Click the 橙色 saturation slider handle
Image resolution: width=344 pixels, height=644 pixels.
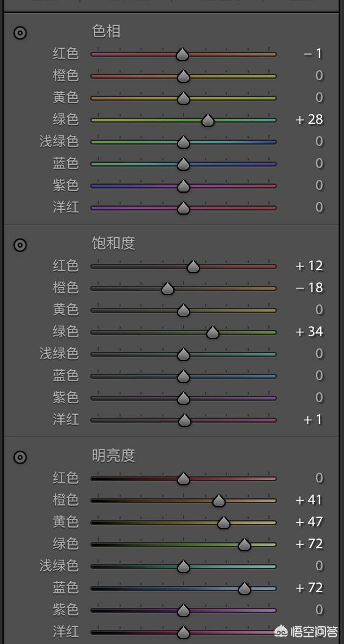coord(167,288)
